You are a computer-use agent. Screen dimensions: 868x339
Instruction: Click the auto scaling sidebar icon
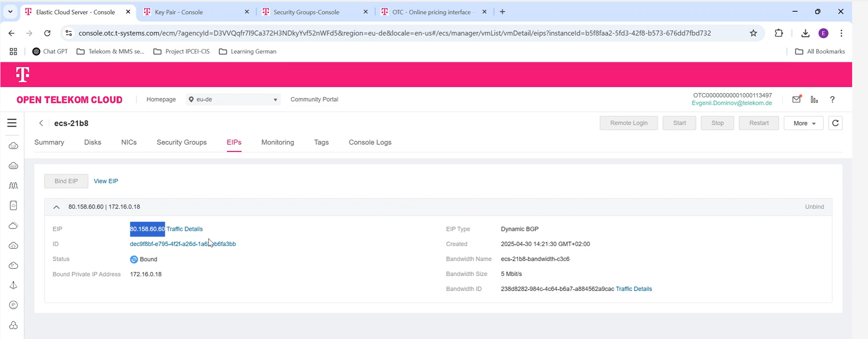pos(13,186)
